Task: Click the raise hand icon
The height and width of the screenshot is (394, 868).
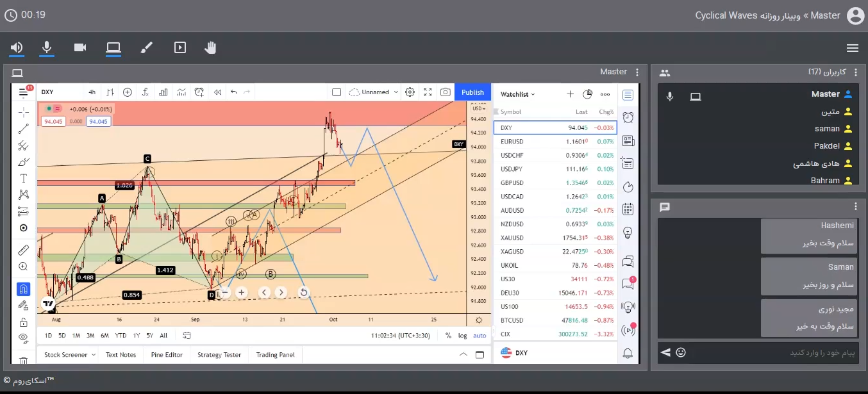Action: 210,47
